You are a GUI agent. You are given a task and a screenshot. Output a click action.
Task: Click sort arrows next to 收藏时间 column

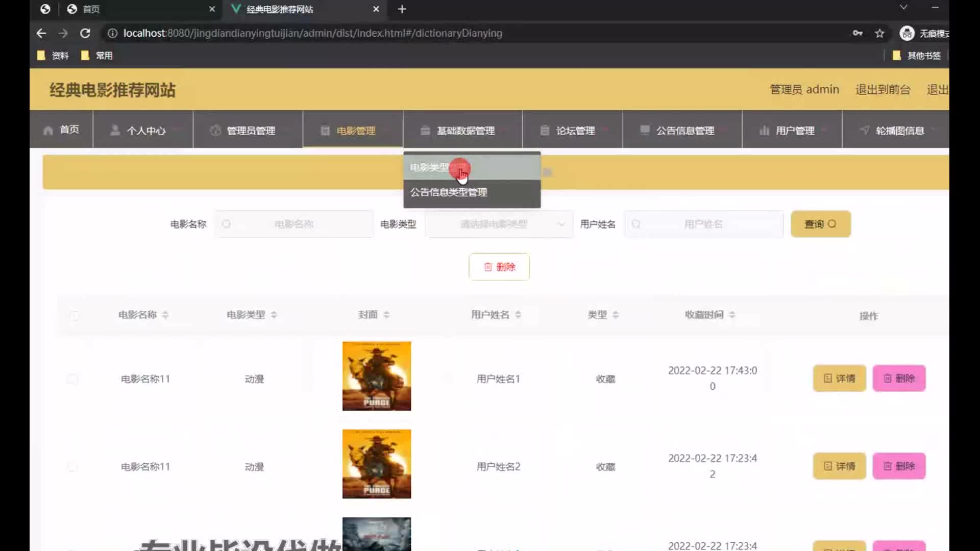click(732, 315)
